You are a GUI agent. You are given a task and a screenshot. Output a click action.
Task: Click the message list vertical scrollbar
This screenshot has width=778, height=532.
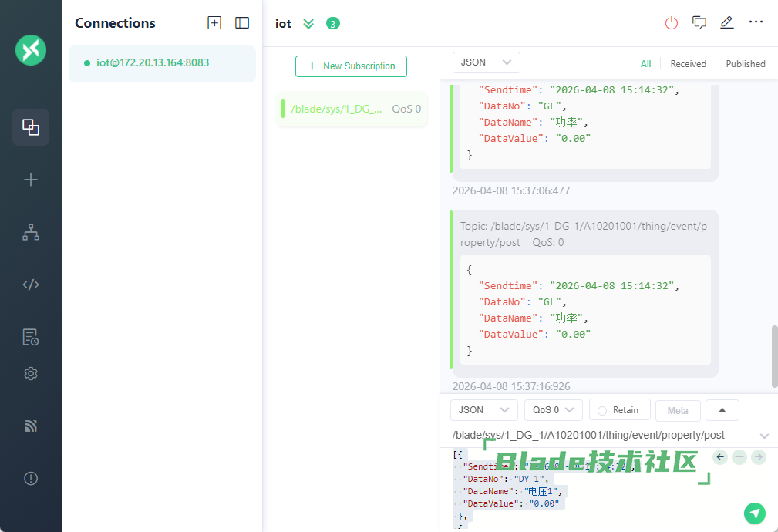[774, 356]
